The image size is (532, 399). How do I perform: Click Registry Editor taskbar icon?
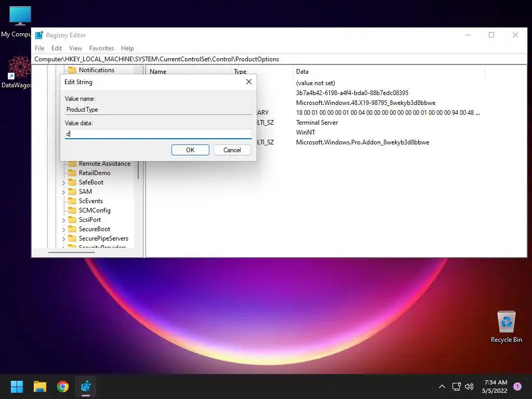click(x=86, y=387)
